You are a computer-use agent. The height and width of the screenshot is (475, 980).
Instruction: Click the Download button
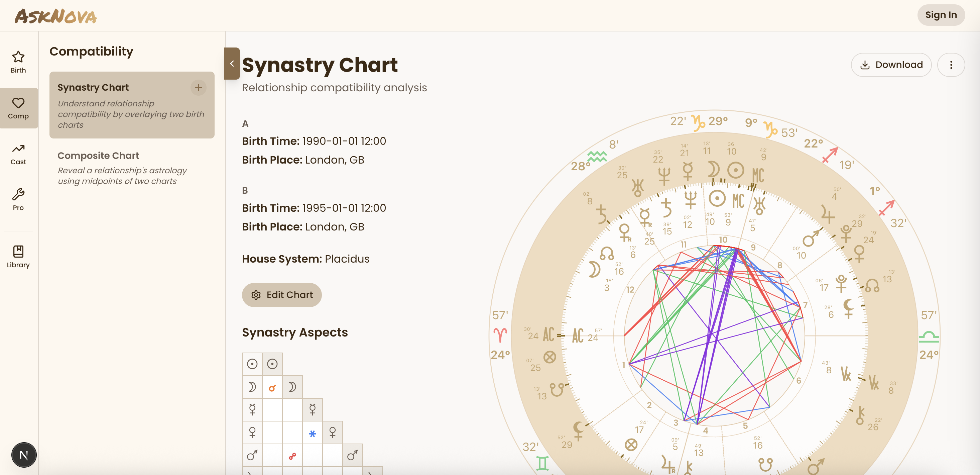click(891, 65)
